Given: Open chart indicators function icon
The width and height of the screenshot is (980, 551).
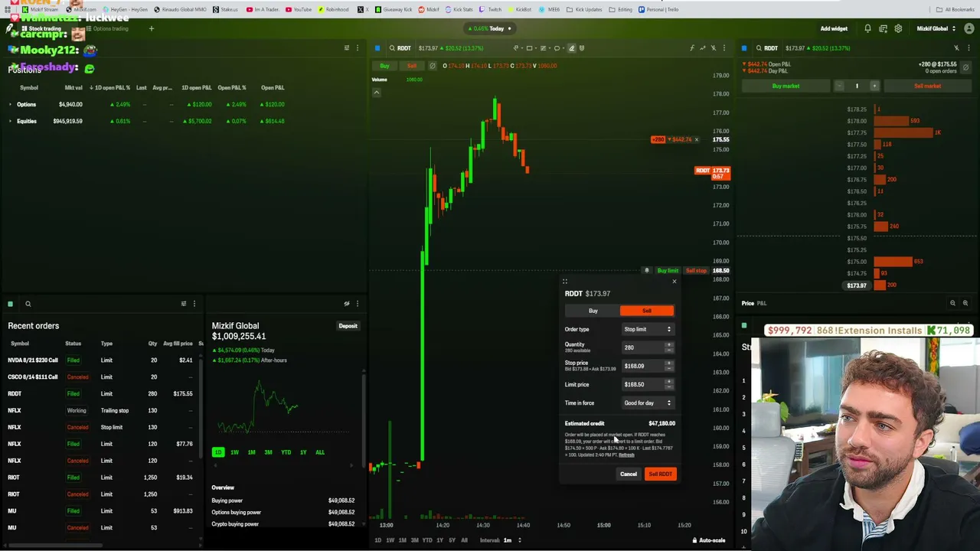Looking at the screenshot, I should tap(692, 48).
